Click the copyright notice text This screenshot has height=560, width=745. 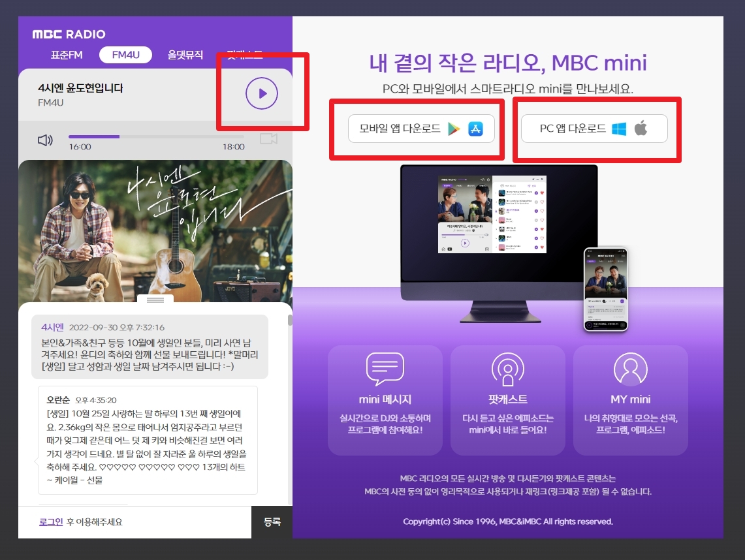pos(508,521)
